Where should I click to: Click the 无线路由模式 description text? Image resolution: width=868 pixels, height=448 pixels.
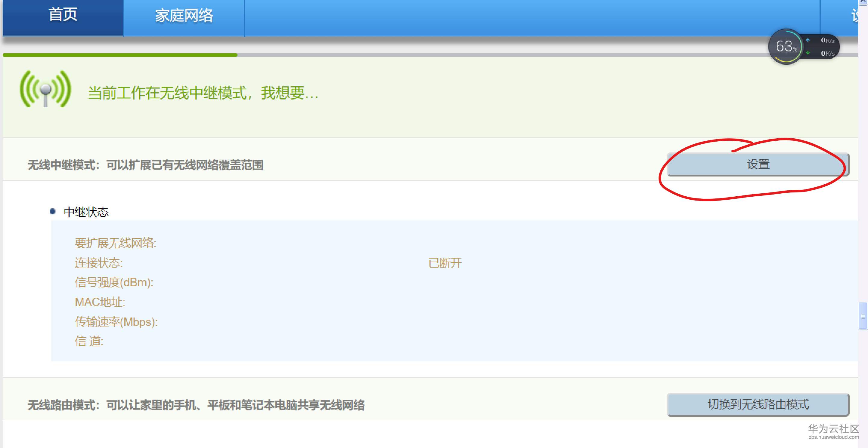click(x=196, y=405)
